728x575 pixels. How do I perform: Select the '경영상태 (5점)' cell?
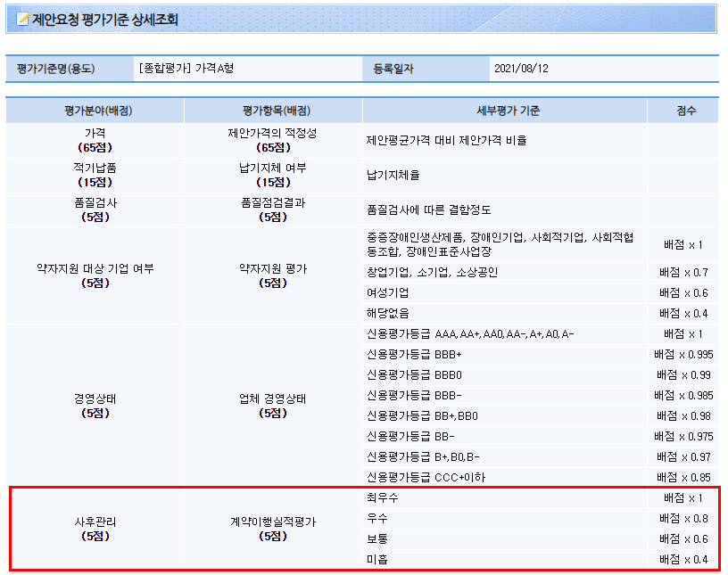coord(95,406)
